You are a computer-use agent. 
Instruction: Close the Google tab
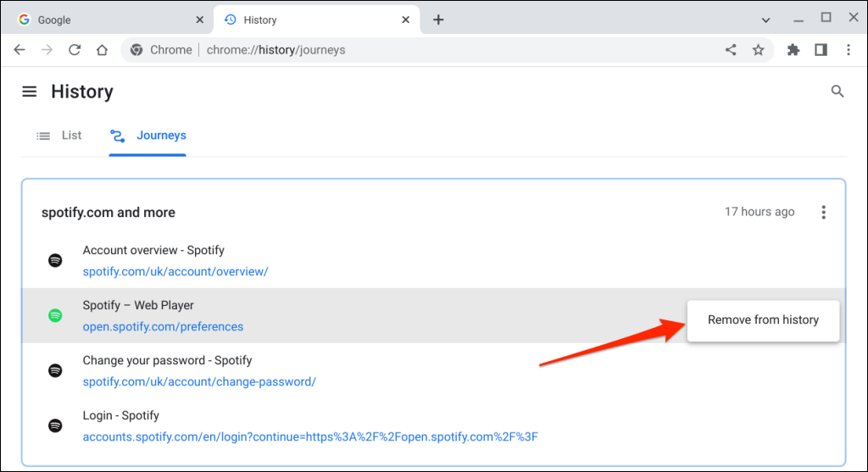click(200, 20)
